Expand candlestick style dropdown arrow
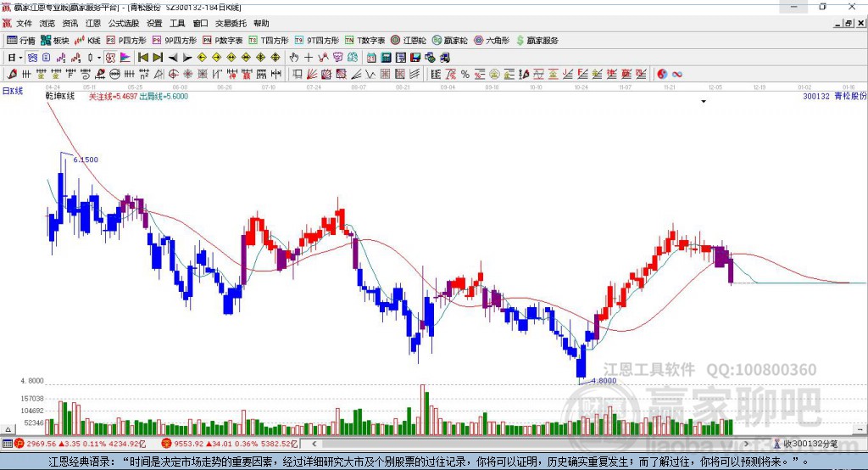 [x=99, y=58]
